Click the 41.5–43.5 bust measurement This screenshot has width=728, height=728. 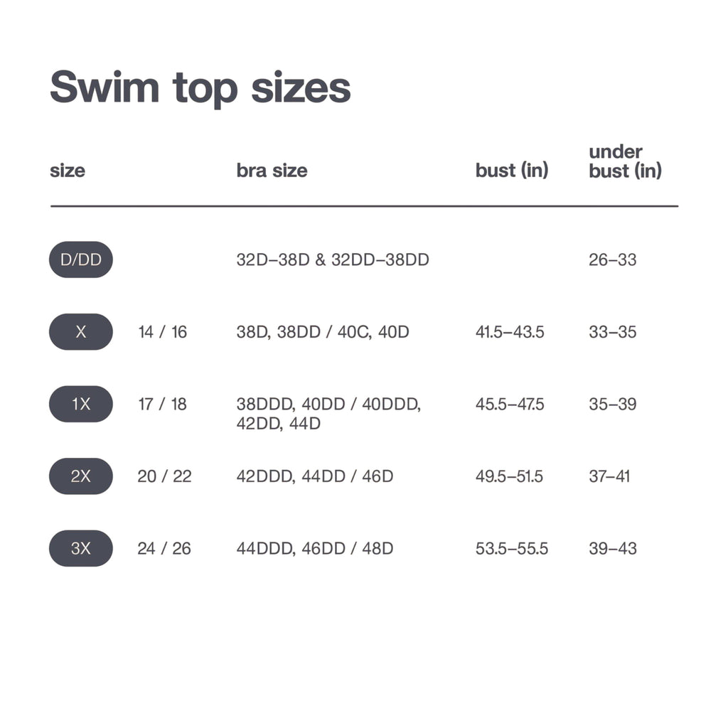pyautogui.click(x=510, y=332)
